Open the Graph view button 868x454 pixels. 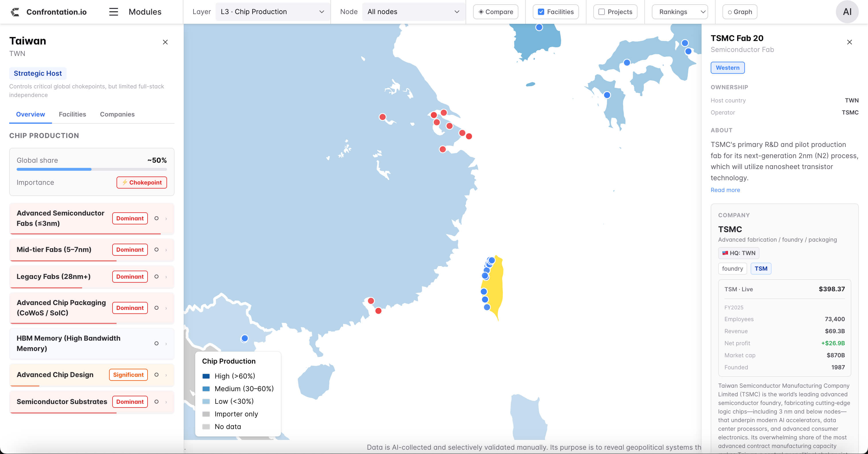pyautogui.click(x=740, y=12)
